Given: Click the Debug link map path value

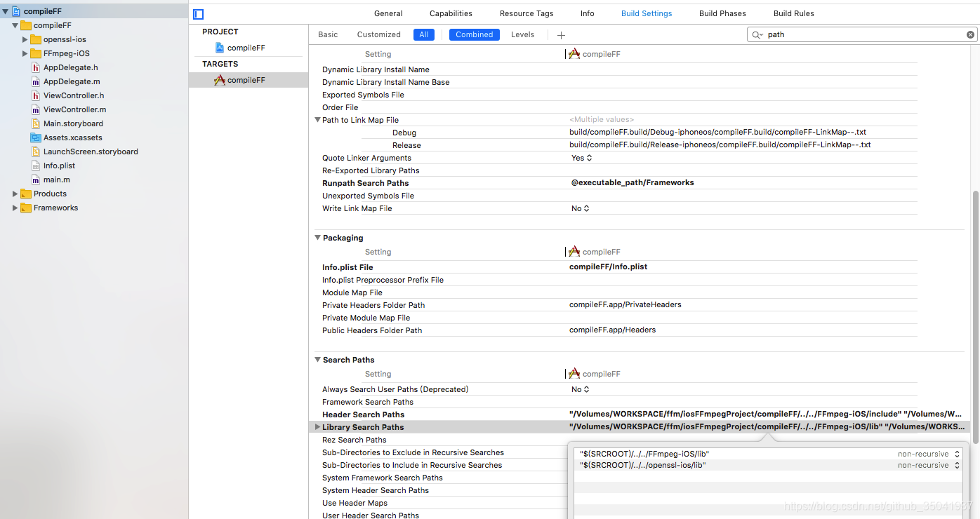Looking at the screenshot, I should click(717, 132).
